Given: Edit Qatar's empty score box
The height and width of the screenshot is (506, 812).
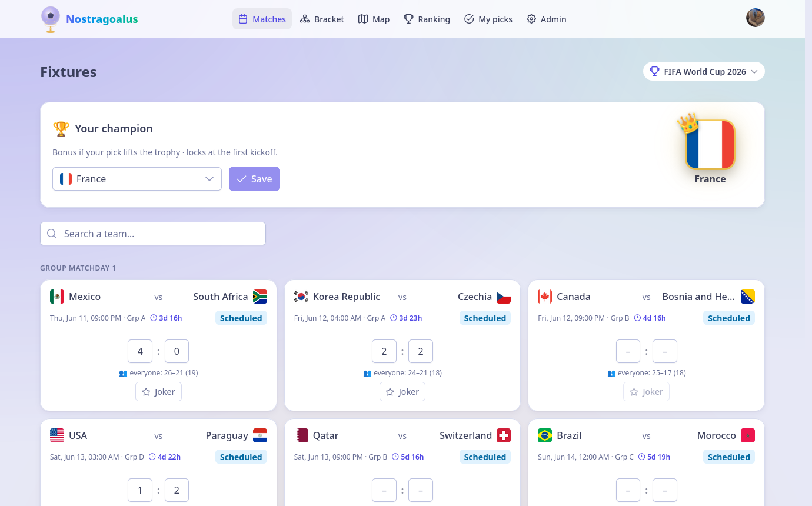Looking at the screenshot, I should point(384,490).
